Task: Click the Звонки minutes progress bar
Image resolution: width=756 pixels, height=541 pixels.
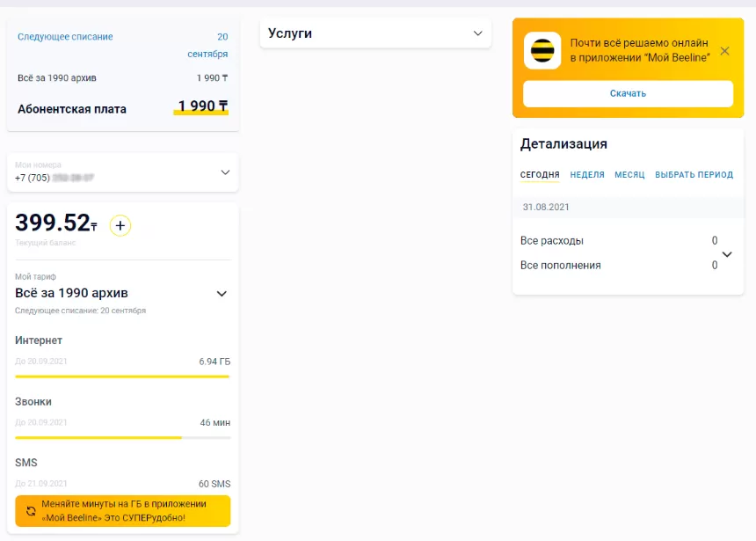Action: (x=122, y=437)
